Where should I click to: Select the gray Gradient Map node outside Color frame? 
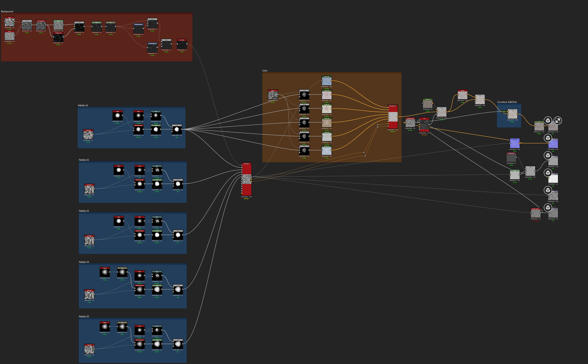[x=428, y=103]
